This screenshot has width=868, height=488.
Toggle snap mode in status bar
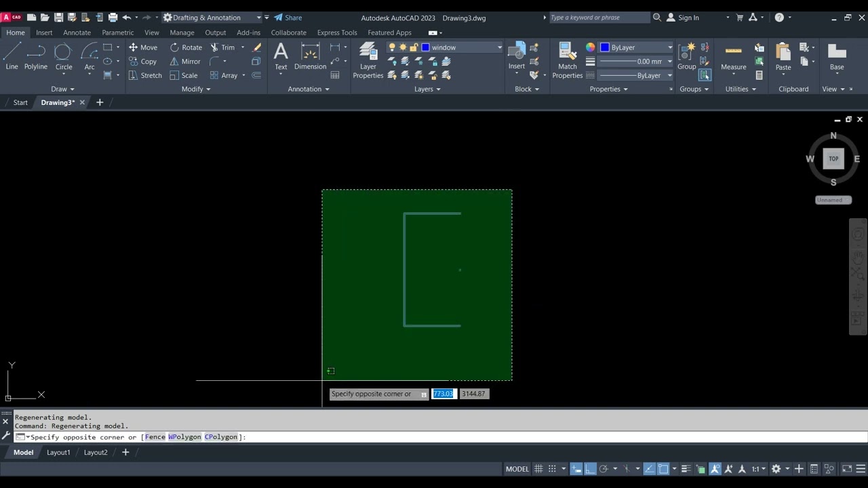click(x=552, y=469)
